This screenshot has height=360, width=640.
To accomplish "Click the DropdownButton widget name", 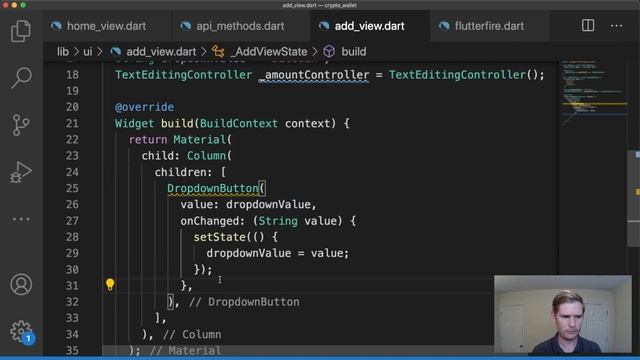I will click(x=213, y=188).
